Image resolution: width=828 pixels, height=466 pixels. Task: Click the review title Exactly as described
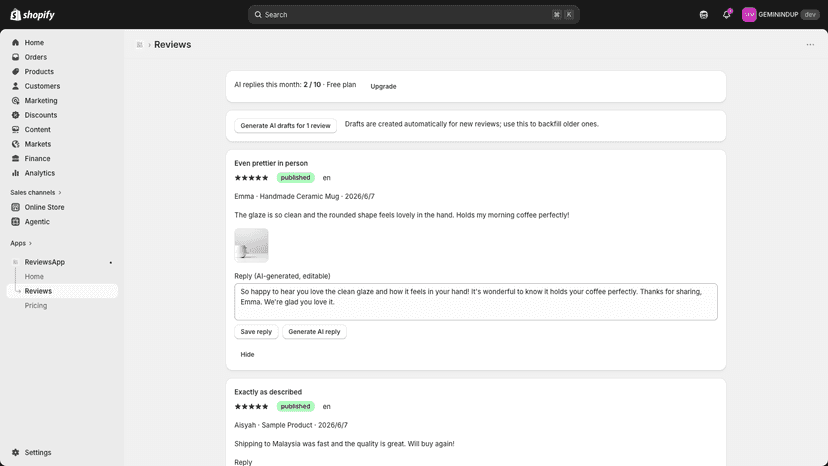coord(268,392)
